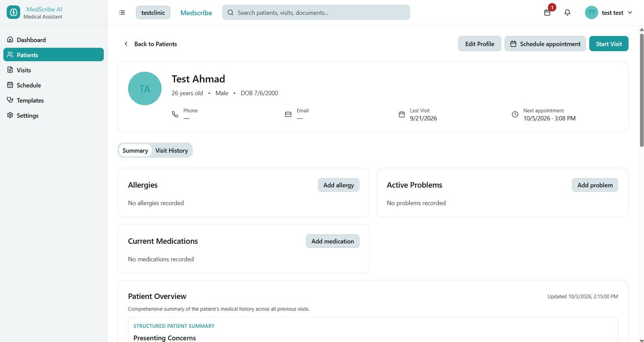Viewport: 644px width, 342px height.
Task: Select Patients in the sidebar
Action: click(54, 55)
